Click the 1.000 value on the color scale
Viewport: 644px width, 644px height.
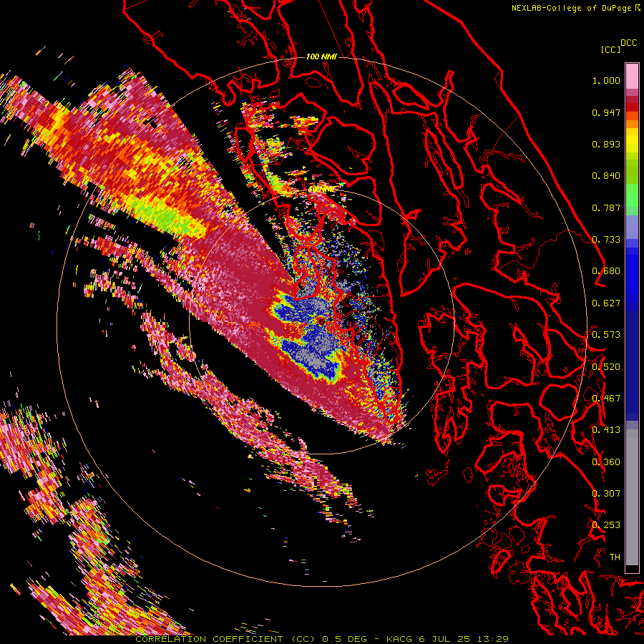point(606,80)
